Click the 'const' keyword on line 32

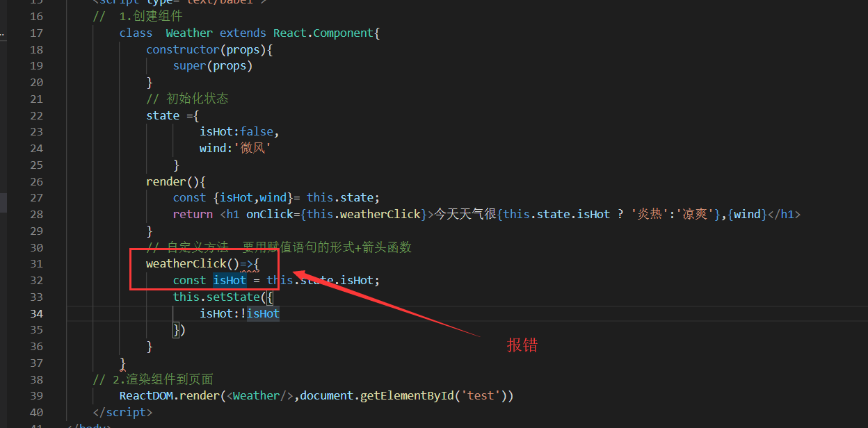[x=190, y=280]
